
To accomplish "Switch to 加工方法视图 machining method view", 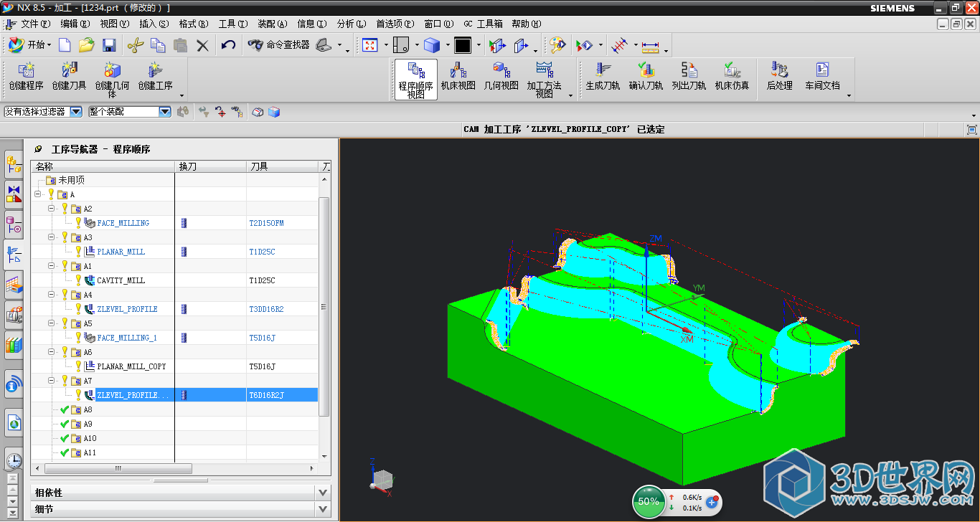I will (x=544, y=79).
